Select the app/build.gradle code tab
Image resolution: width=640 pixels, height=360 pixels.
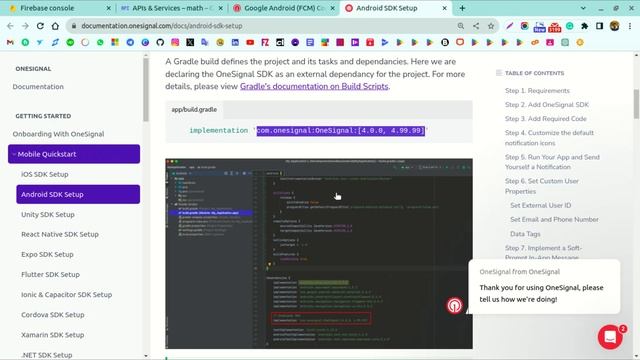tap(194, 109)
